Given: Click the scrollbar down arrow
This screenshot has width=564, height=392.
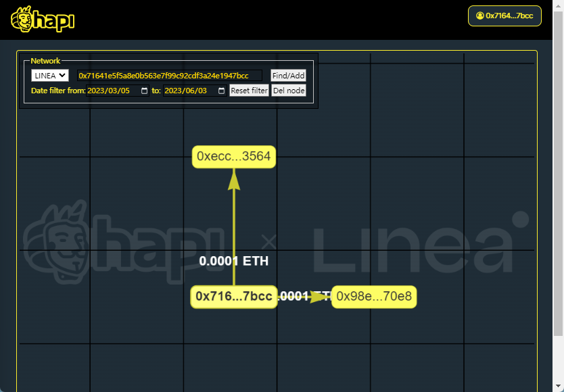Looking at the screenshot, I should coord(558,387).
